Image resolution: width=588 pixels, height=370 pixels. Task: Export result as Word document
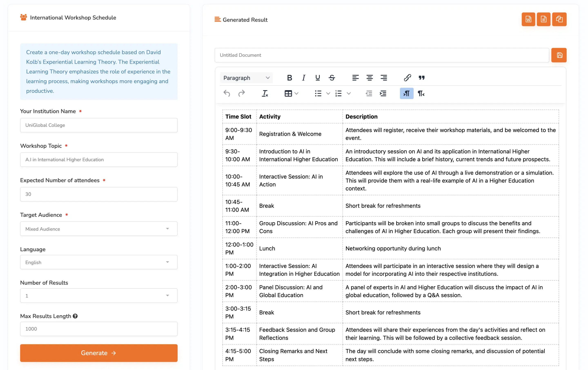(x=528, y=19)
